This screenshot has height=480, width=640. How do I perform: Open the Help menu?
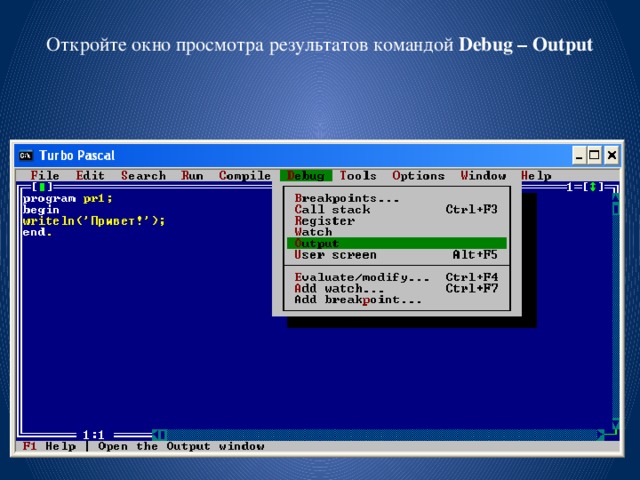coord(536,176)
